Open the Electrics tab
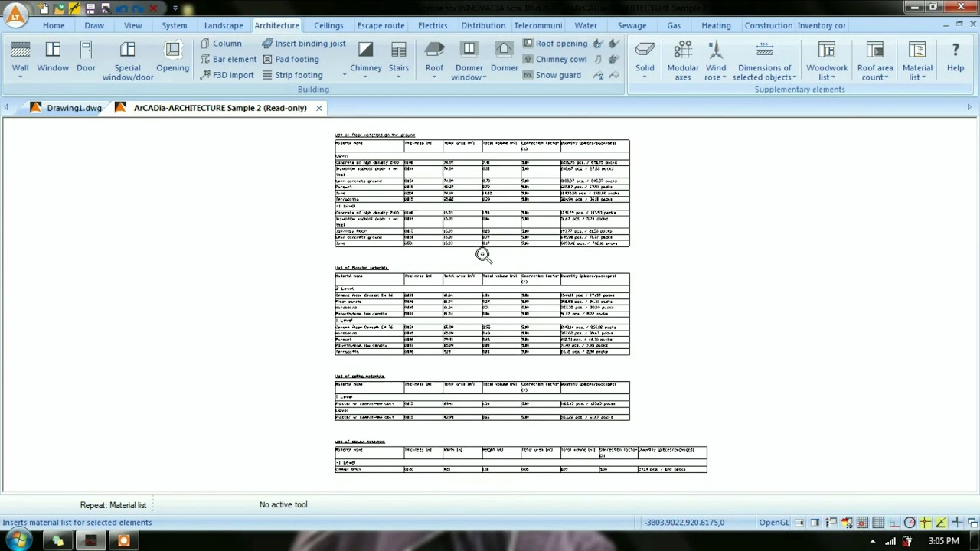 433,25
